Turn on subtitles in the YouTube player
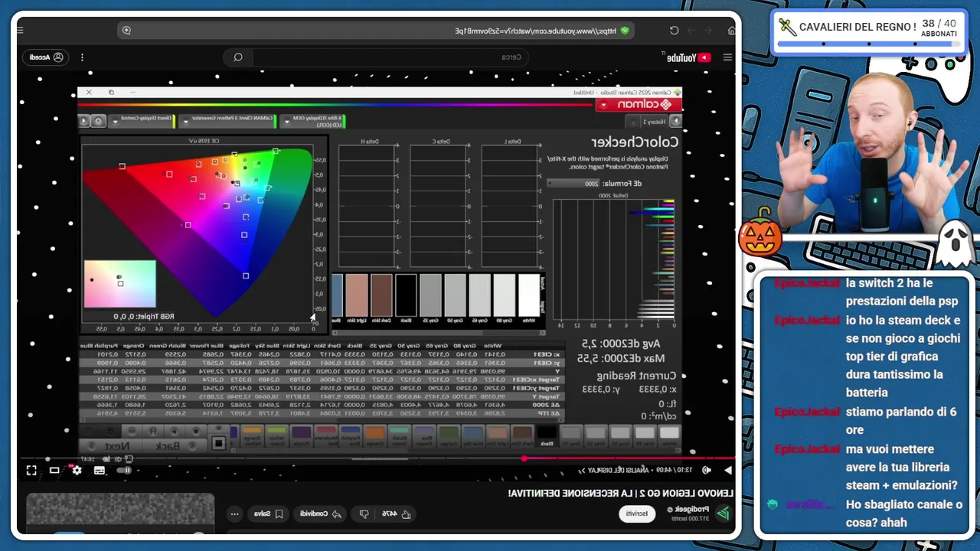The image size is (980, 551). coord(100,470)
